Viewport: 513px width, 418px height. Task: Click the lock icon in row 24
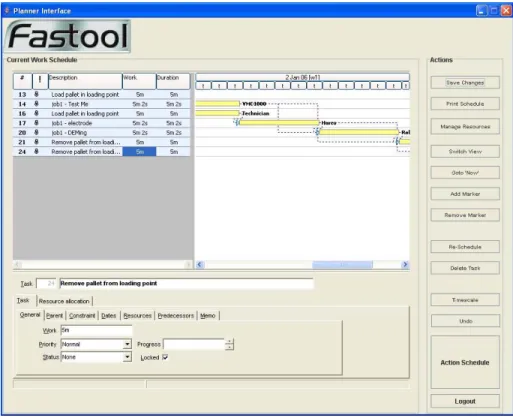point(37,151)
